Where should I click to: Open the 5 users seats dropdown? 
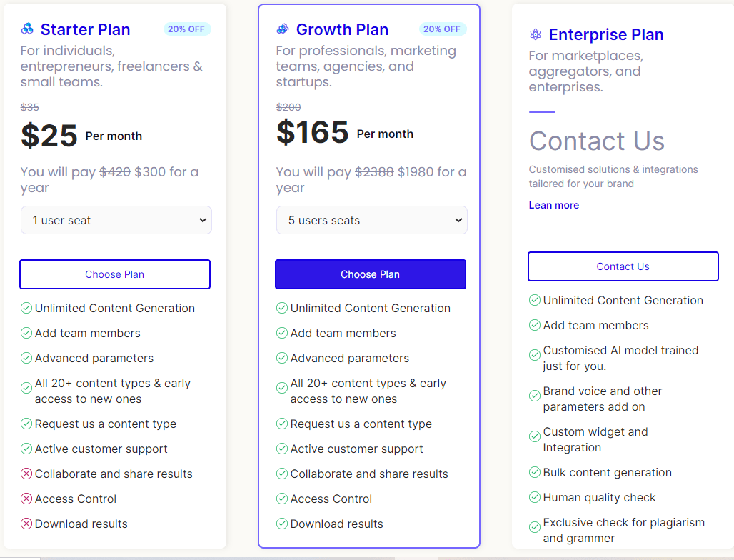(x=371, y=220)
